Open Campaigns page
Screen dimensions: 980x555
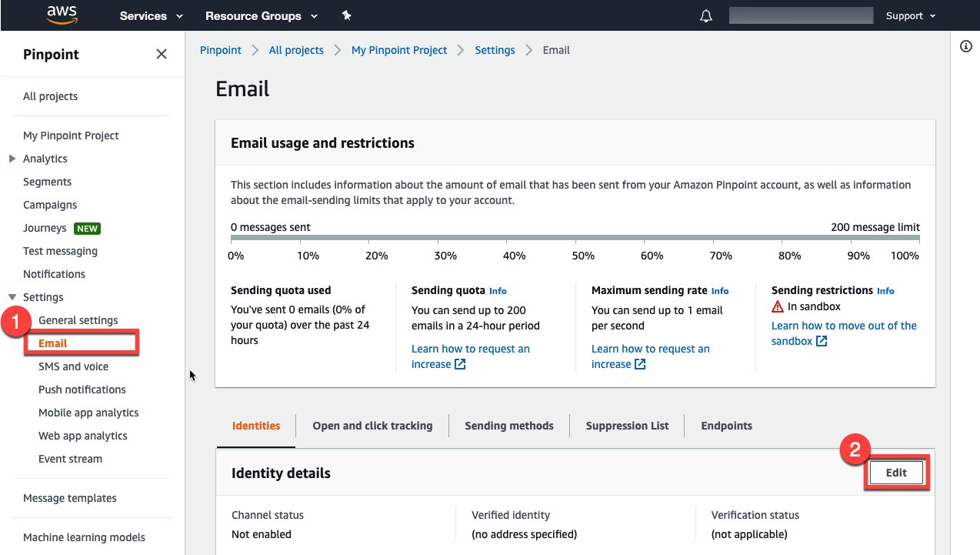50,205
